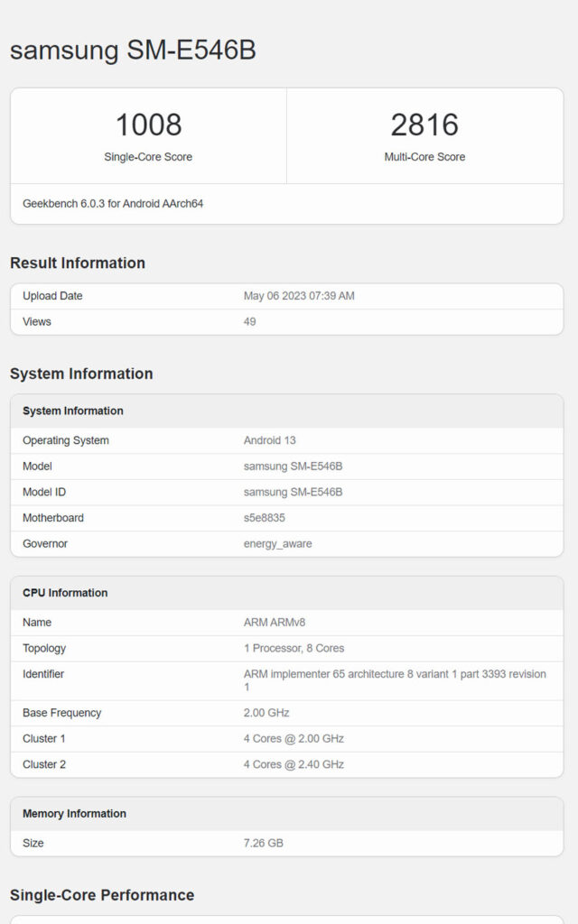Click the 'Model ID' row label

tap(44, 492)
